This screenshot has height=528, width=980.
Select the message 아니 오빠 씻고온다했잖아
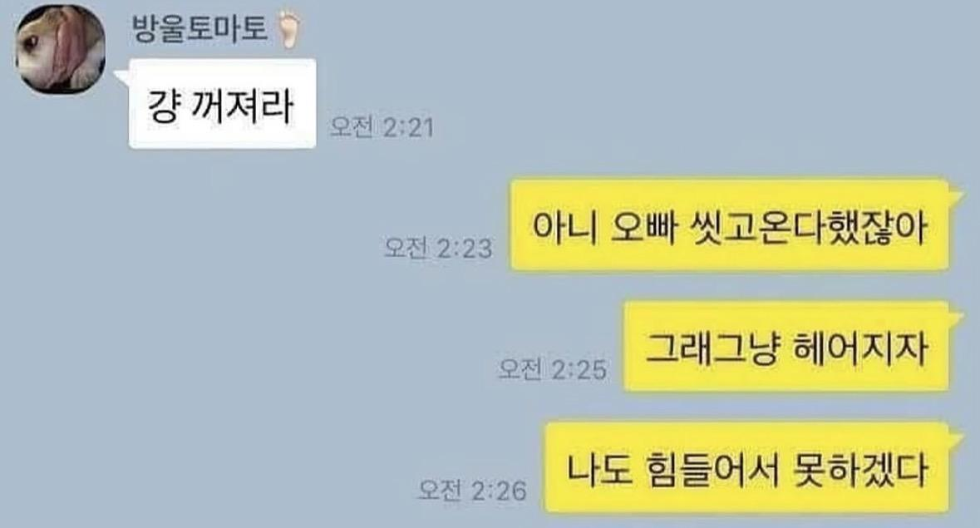point(730,225)
